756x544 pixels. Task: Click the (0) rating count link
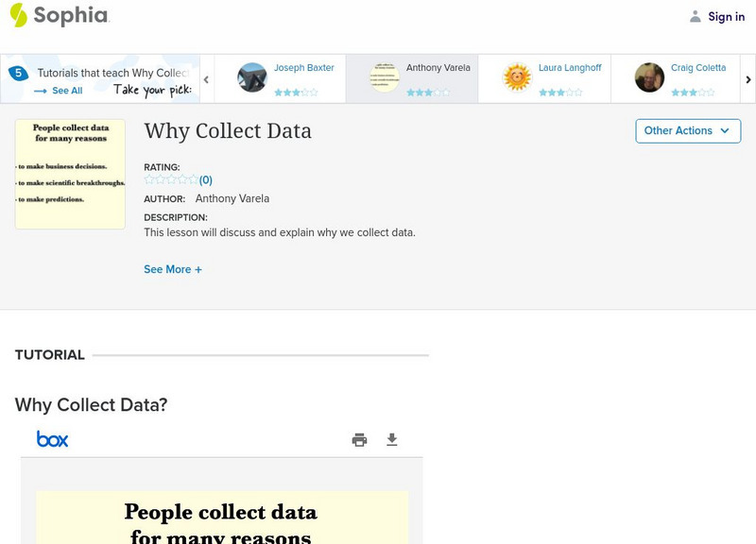pos(204,178)
